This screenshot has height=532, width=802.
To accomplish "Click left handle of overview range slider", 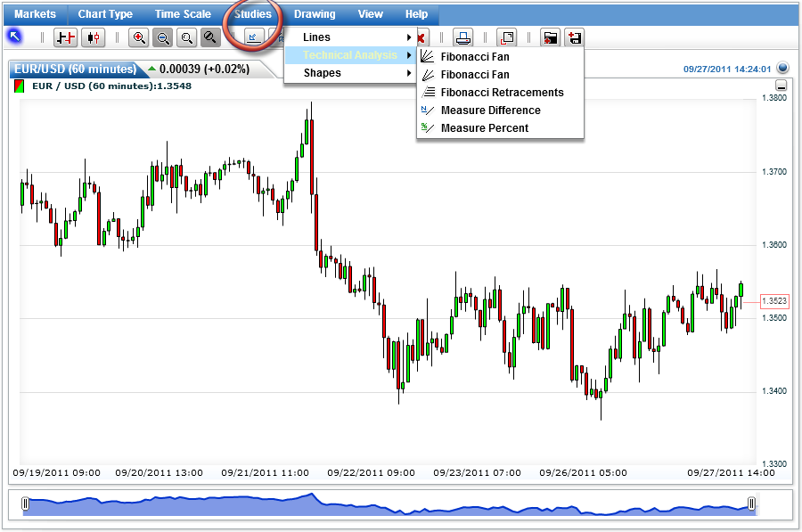I will tap(25, 504).
